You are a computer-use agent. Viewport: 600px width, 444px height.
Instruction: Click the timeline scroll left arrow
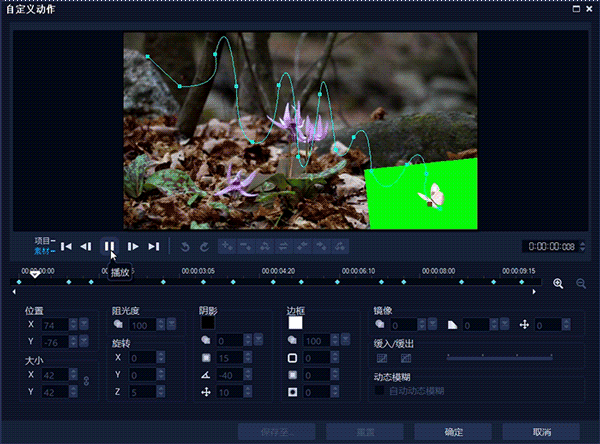click(14, 292)
